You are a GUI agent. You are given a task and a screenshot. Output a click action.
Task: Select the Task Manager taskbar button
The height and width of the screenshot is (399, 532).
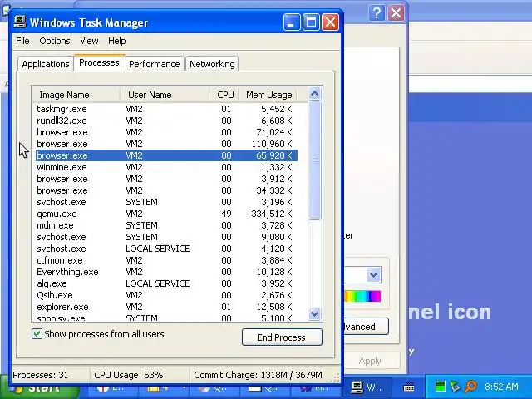367,387
